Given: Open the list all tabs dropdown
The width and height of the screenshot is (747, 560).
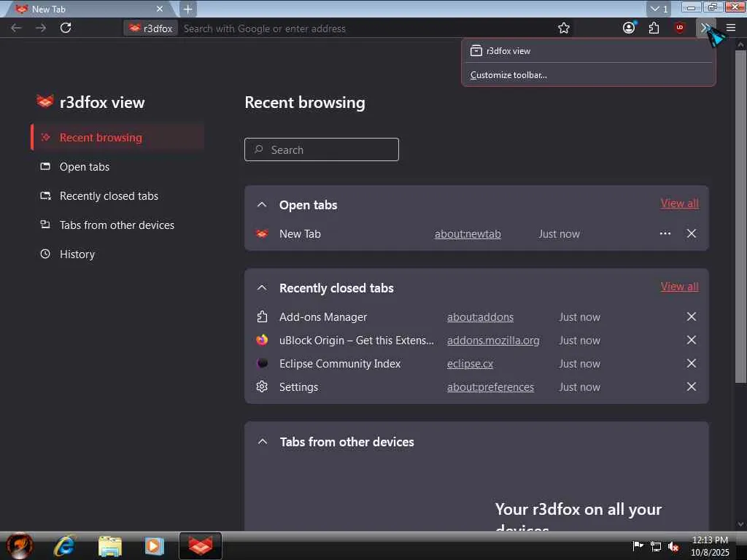Looking at the screenshot, I should [x=659, y=9].
